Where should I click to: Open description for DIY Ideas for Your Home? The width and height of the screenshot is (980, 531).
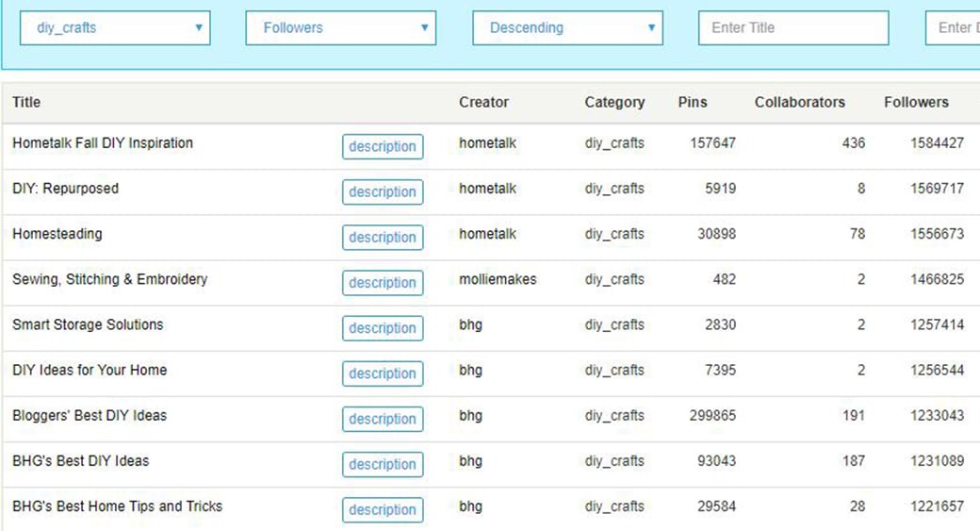tap(382, 373)
